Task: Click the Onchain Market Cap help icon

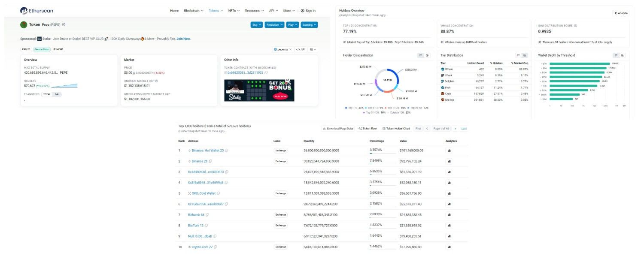Action: coord(156,81)
